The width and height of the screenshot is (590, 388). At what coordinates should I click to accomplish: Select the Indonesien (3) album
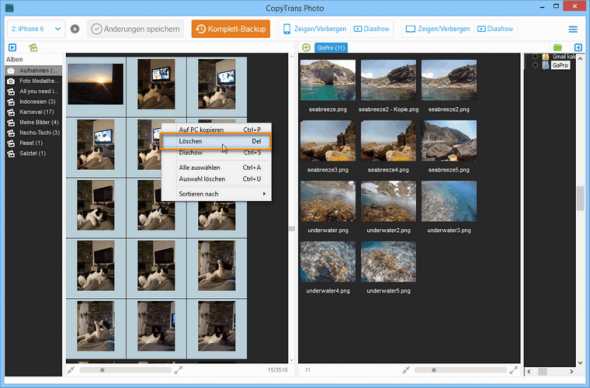point(33,102)
